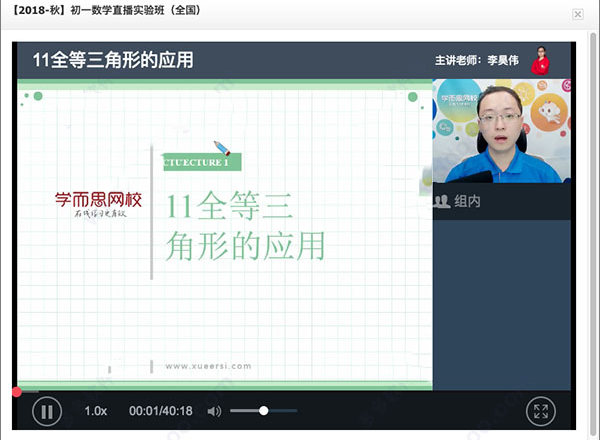This screenshot has height=440, width=601.
Task: Click the 00:01/40:18 time display
Action: 161,411
